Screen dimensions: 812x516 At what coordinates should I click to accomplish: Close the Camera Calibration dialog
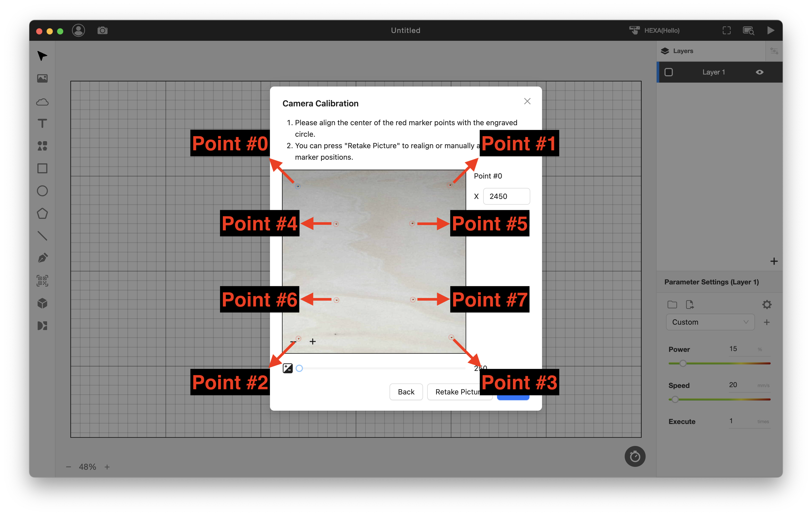coord(527,101)
